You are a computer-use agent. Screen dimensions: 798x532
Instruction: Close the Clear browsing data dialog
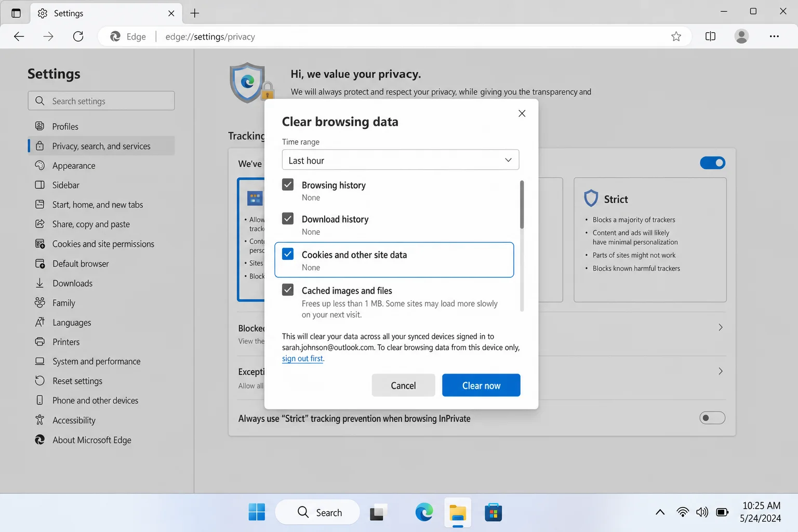522,113
